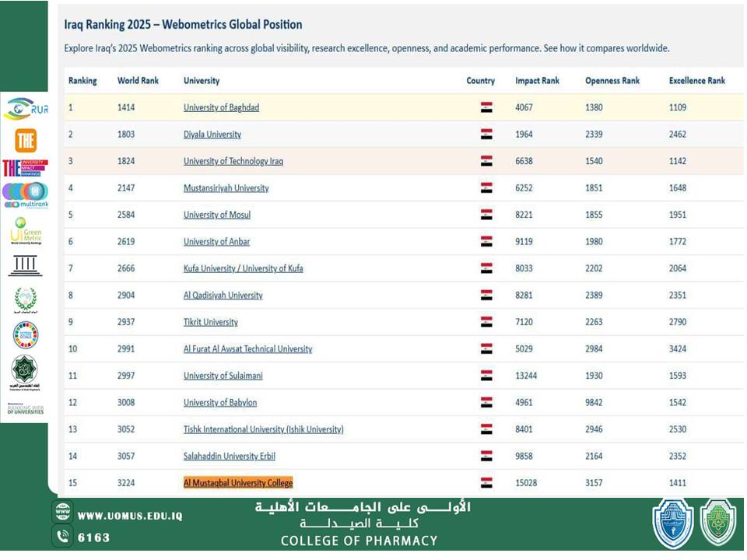Select the green college crest in the footer
Image resolution: width=747 pixels, height=560 pixels.
718,523
